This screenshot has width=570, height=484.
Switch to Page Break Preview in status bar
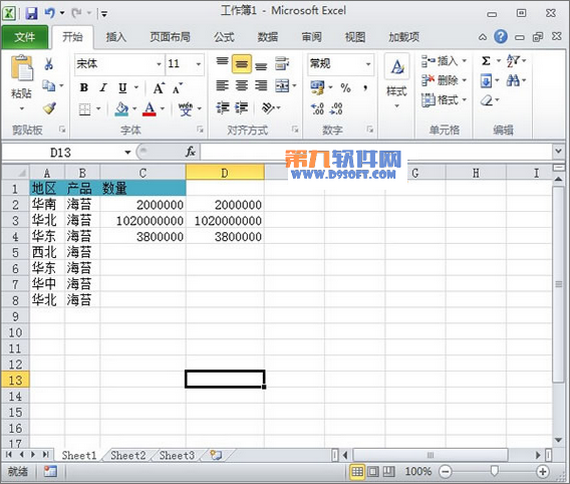pyautogui.click(x=389, y=472)
